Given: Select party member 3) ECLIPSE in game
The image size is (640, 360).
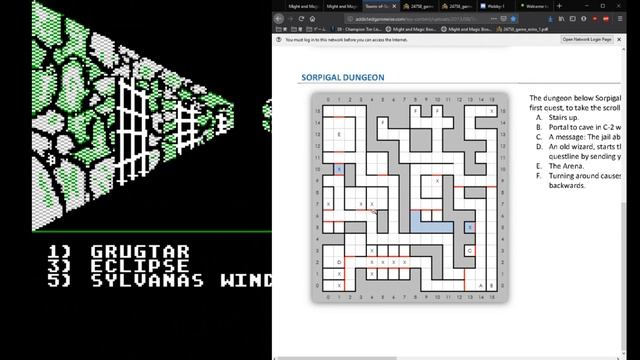Looking at the screenshot, I should tap(118, 266).
